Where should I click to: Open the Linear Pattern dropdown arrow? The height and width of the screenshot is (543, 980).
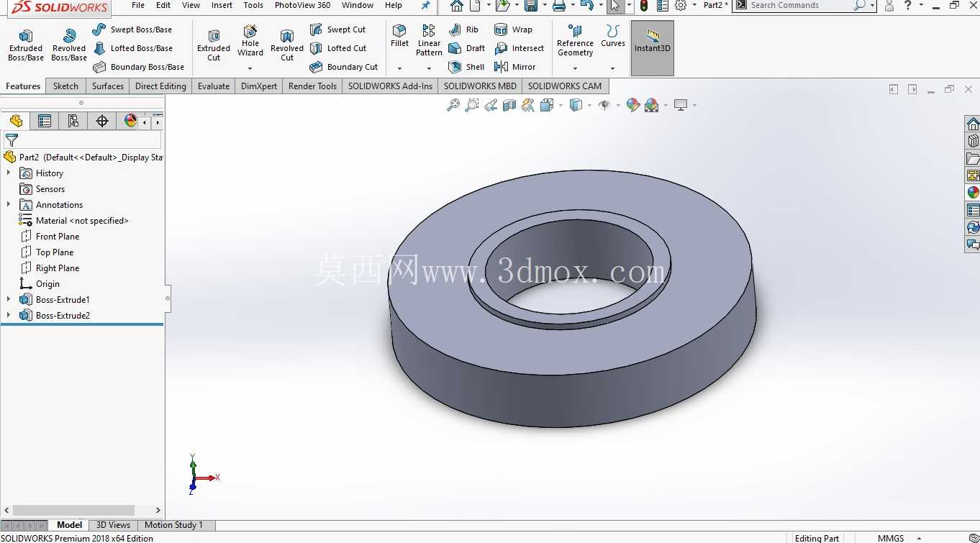point(429,68)
